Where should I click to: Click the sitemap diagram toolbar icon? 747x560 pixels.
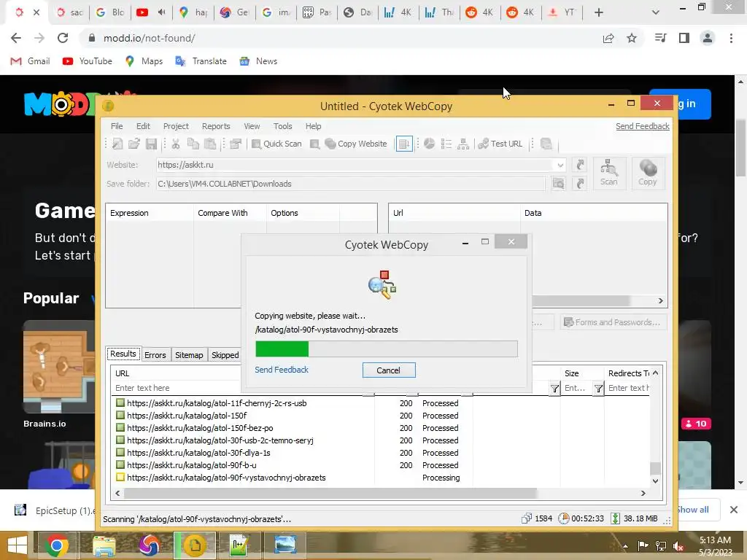[463, 144]
